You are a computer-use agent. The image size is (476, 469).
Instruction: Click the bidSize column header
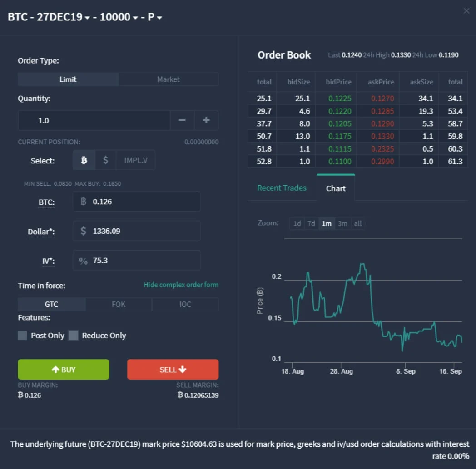coord(298,82)
